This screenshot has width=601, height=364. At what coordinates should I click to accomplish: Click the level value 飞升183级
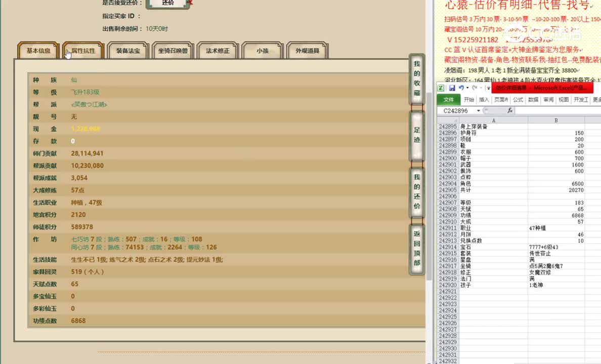(x=85, y=92)
